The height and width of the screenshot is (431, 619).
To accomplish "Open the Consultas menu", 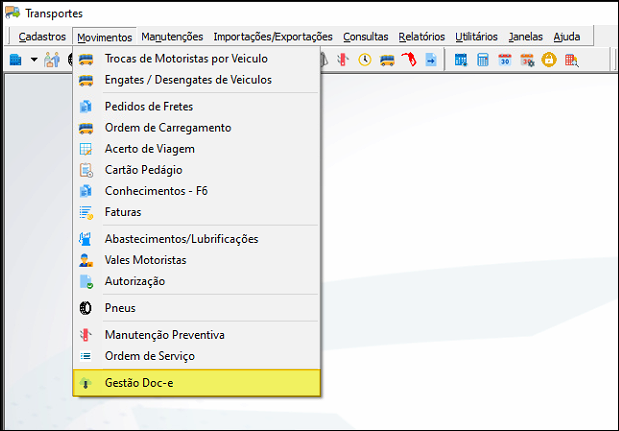I will [366, 37].
